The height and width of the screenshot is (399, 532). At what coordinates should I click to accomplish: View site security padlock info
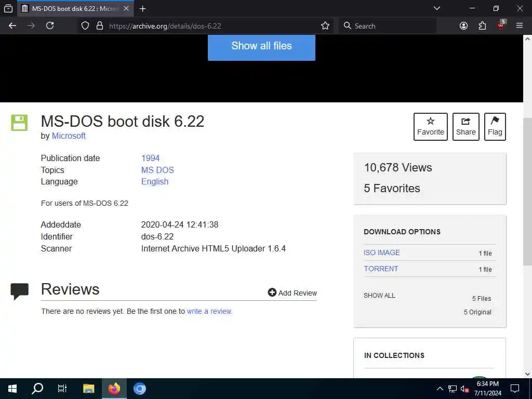coord(100,26)
